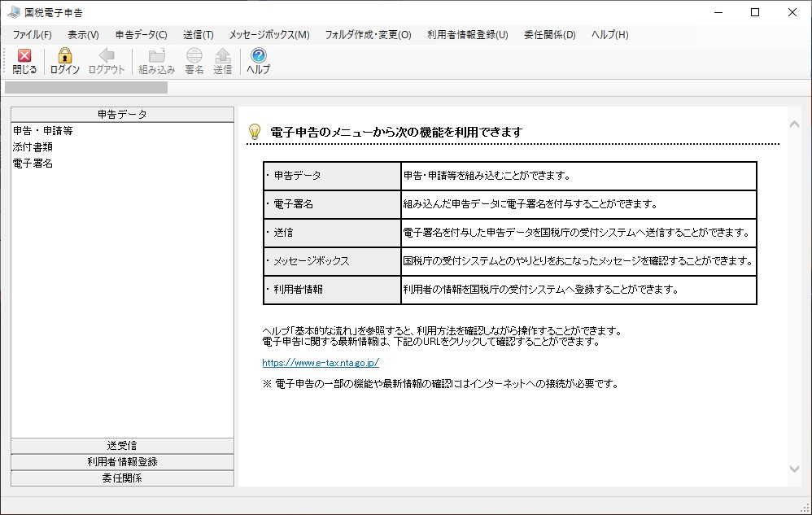This screenshot has height=515, width=812.
Task: Click the 送信 toolbar icon
Action: point(222,56)
